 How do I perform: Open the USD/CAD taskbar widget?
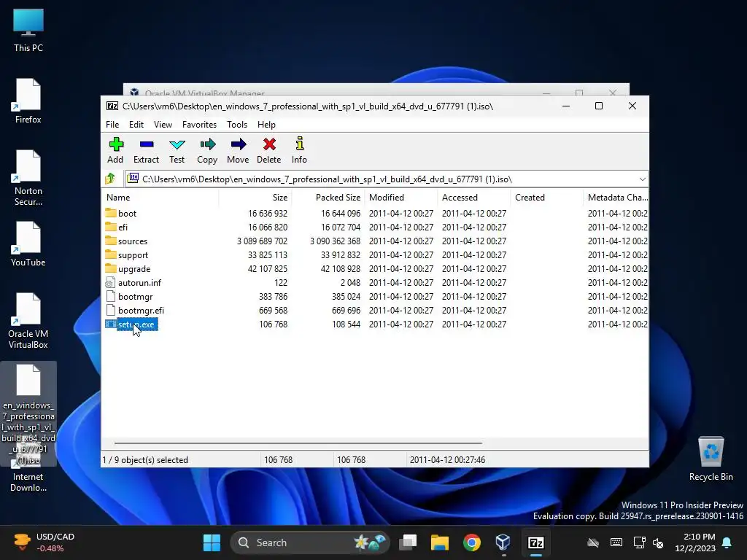44,542
